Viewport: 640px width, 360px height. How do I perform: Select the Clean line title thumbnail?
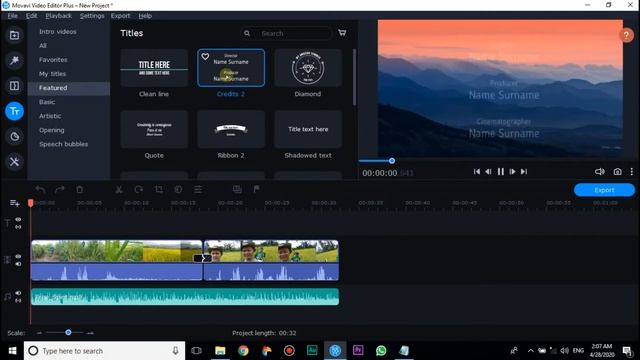[154, 68]
